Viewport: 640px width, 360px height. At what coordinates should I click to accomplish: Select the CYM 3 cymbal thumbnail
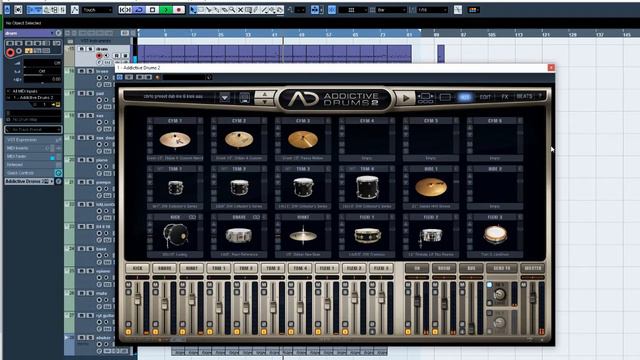click(x=303, y=140)
